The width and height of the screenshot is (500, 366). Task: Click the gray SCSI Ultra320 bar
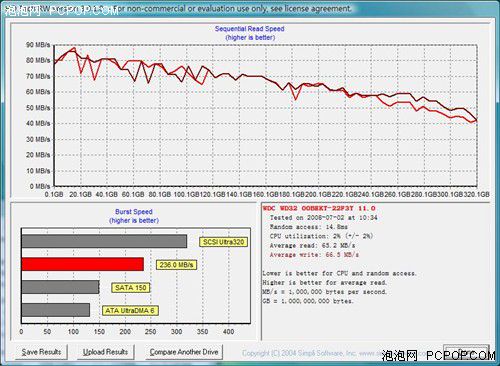click(104, 241)
